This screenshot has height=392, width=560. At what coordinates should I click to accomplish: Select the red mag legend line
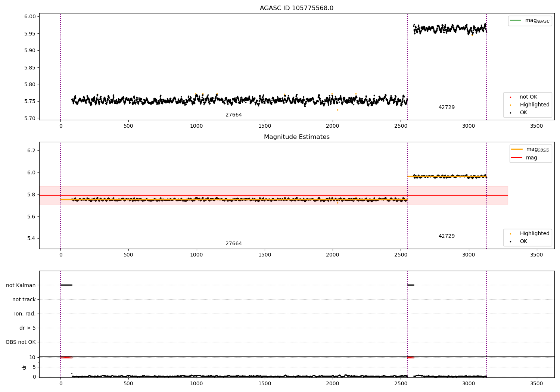click(x=517, y=158)
